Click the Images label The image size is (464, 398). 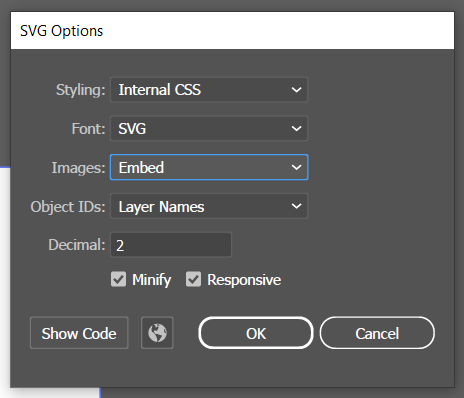point(79,168)
